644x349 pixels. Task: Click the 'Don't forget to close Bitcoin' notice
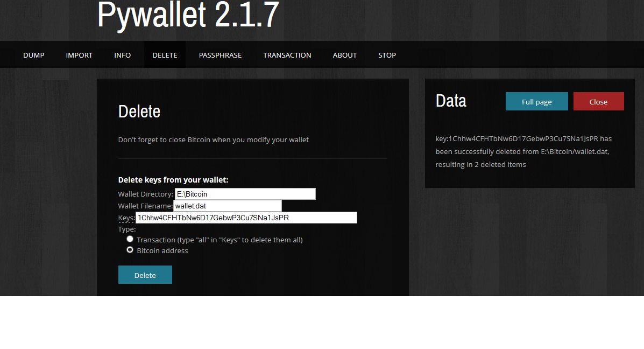(x=213, y=140)
